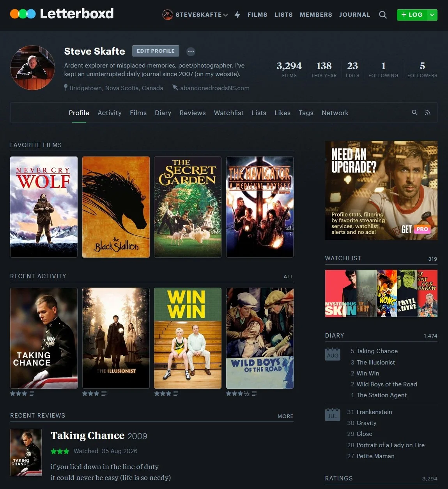Open Wild Boys of the Road poster
This screenshot has height=489, width=448.
[x=260, y=338]
